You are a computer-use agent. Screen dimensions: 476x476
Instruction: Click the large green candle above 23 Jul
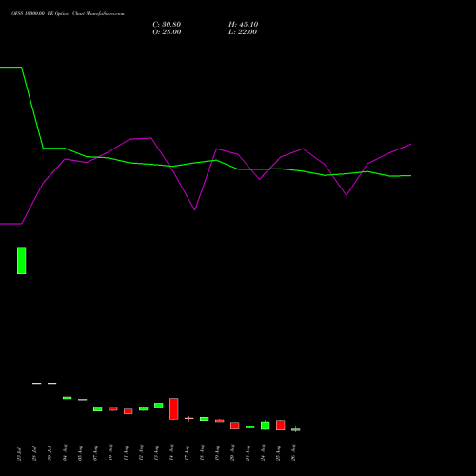tap(22, 260)
